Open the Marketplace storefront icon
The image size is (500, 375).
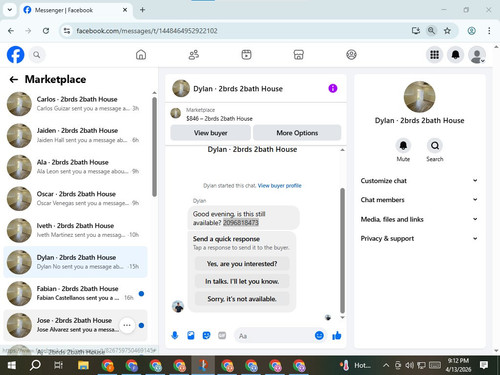point(298,55)
